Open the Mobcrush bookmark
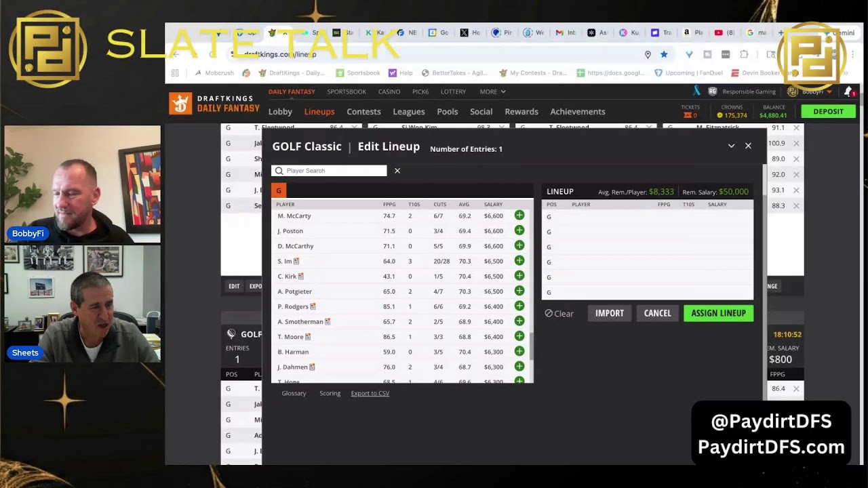868x488 pixels. pyautogui.click(x=214, y=73)
